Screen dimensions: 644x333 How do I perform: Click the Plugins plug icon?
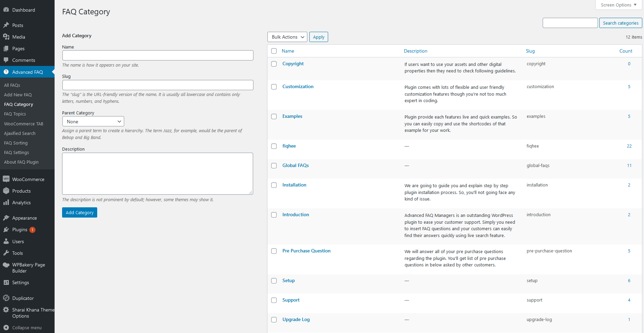[6, 230]
